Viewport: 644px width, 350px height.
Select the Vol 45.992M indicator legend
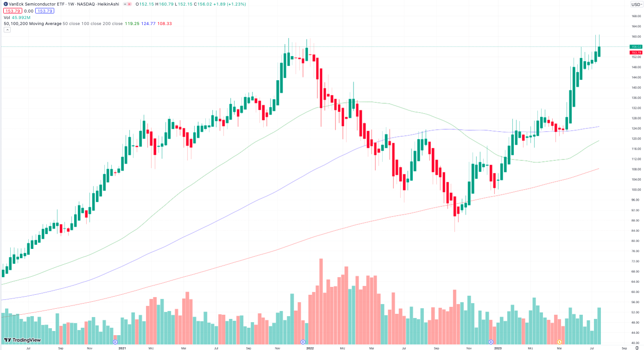[x=17, y=18]
